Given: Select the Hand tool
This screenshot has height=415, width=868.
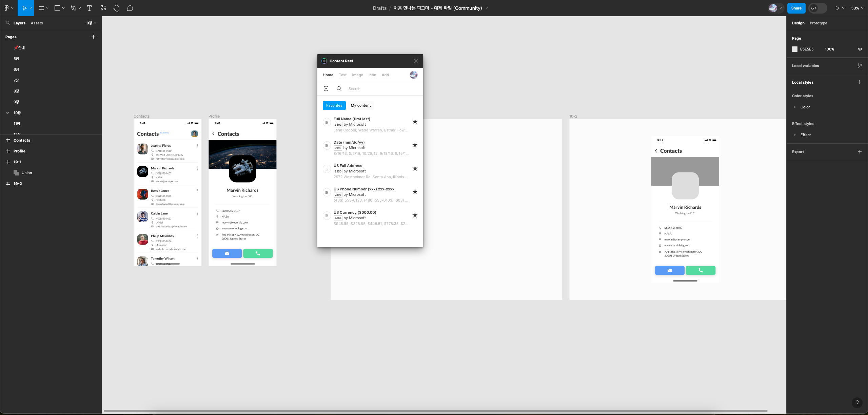Looking at the screenshot, I should [x=116, y=8].
